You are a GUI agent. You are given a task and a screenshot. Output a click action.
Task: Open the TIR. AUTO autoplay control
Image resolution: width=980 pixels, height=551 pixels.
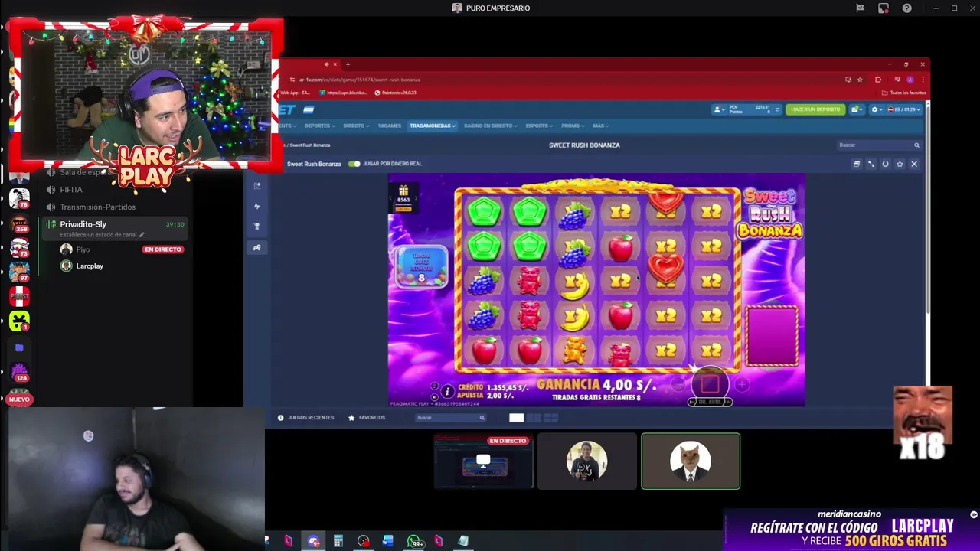710,402
